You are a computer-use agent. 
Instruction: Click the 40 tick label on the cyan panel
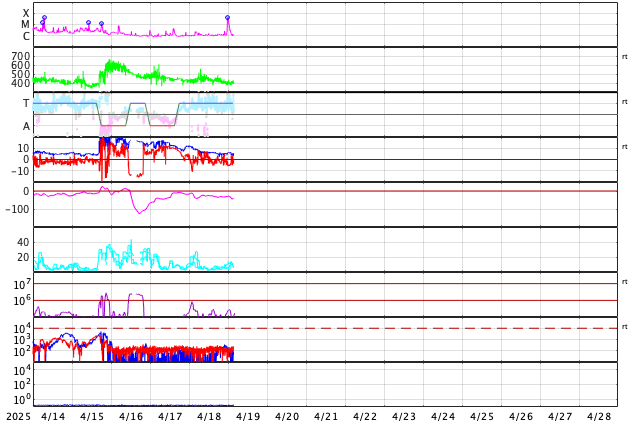[23, 242]
